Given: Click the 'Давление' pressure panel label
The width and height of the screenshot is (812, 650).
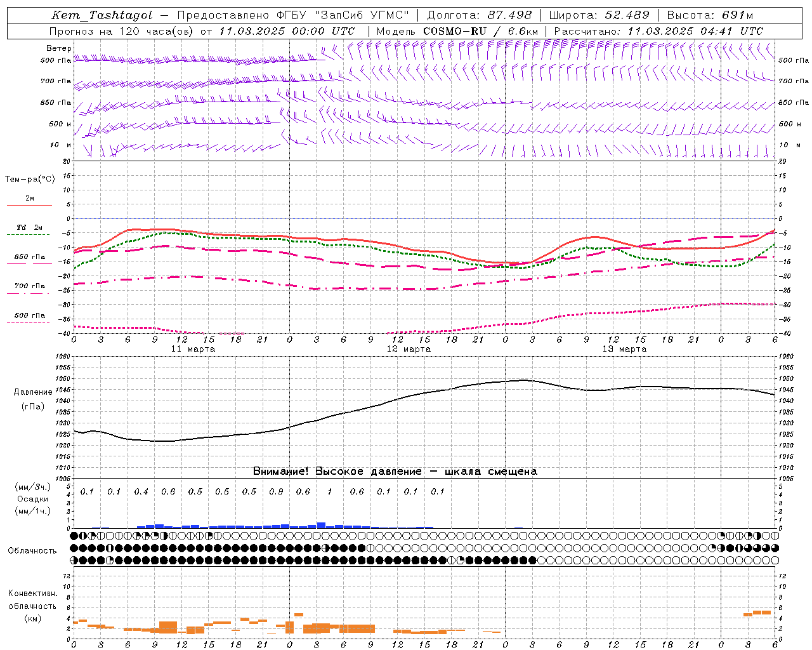Looking at the screenshot, I should (x=33, y=392).
